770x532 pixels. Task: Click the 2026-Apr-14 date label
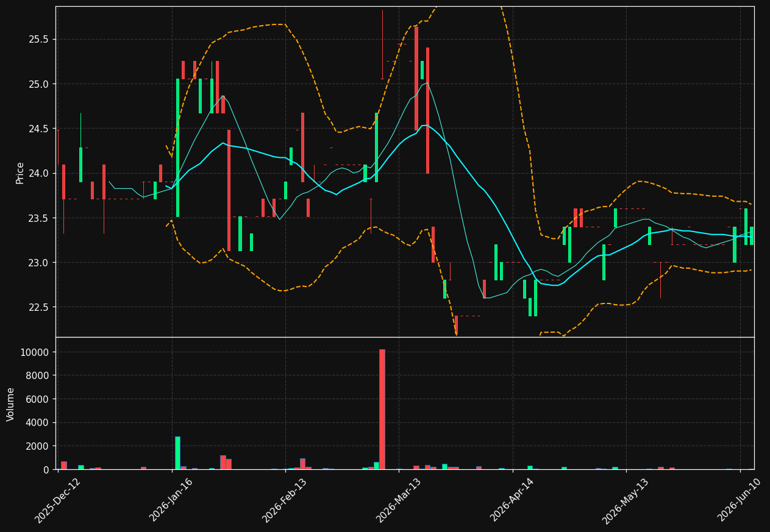[x=512, y=500]
